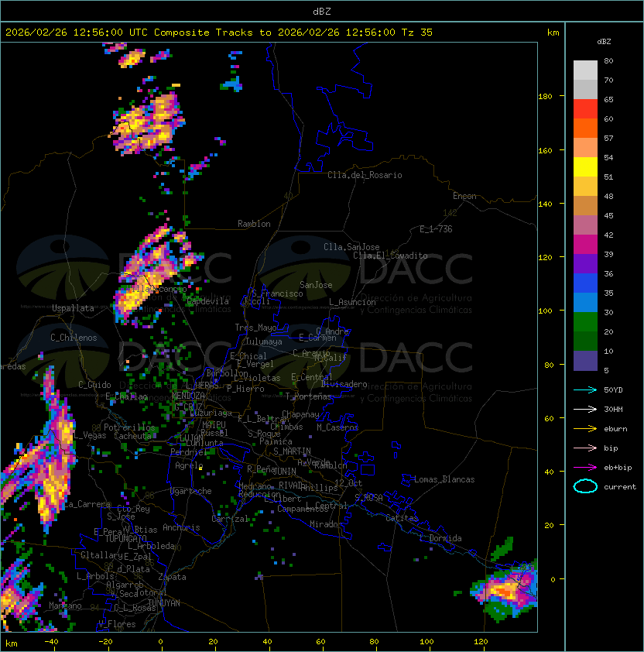This screenshot has height=652, width=644.
Task: Click the '54' dBZ scale label
Action: 608,158
